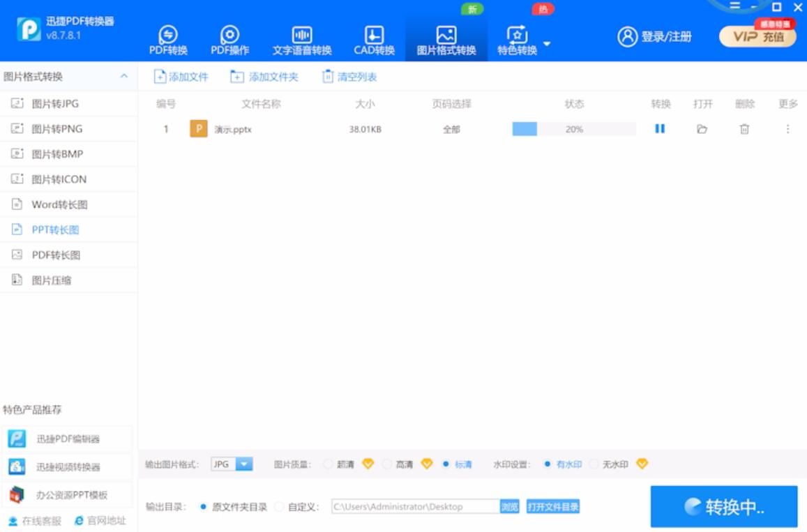This screenshot has width=807, height=532.
Task: Open 在线客服 support link
Action: click(x=35, y=521)
